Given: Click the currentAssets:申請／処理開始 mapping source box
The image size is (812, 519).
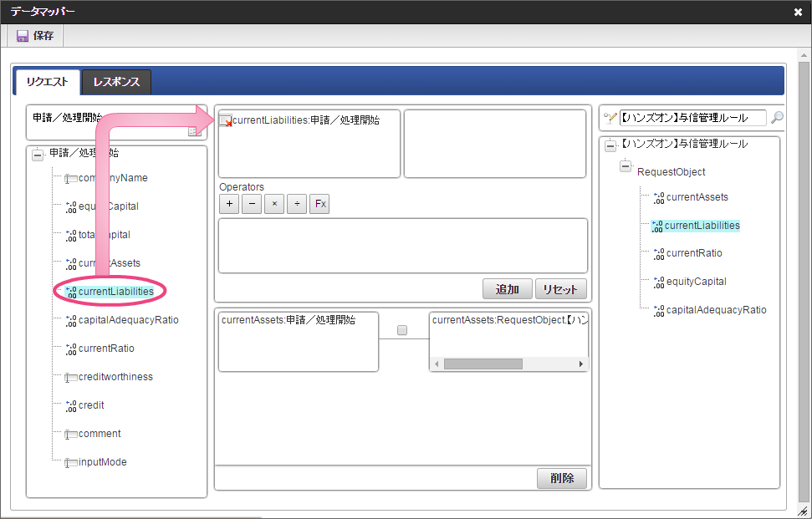Looking at the screenshot, I should click(299, 342).
